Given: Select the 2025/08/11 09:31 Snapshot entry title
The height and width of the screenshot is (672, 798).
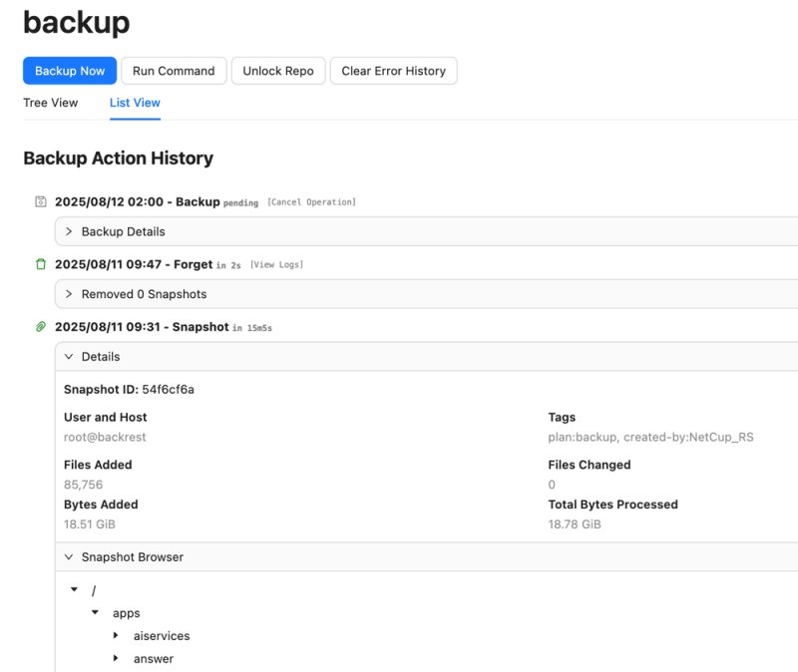Looking at the screenshot, I should tap(142, 327).
